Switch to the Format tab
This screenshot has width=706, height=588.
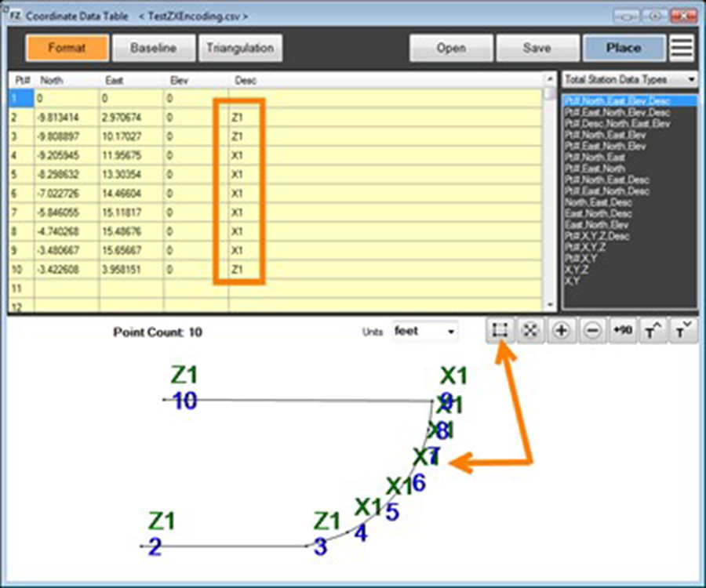[67, 48]
